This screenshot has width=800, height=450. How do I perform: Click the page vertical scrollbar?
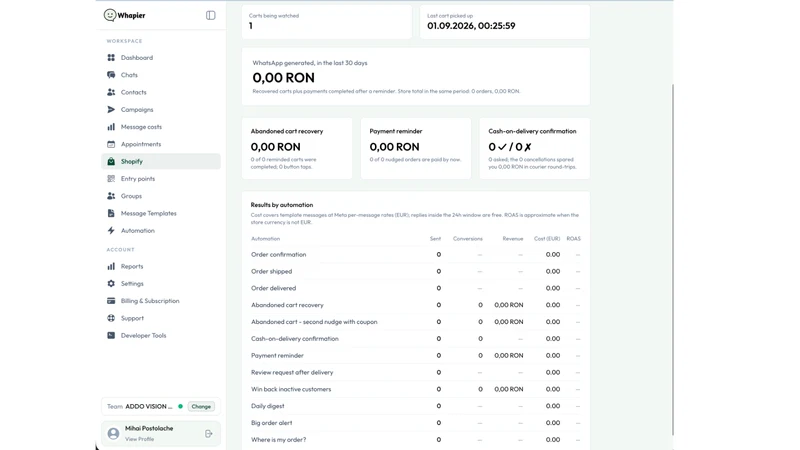click(672, 260)
